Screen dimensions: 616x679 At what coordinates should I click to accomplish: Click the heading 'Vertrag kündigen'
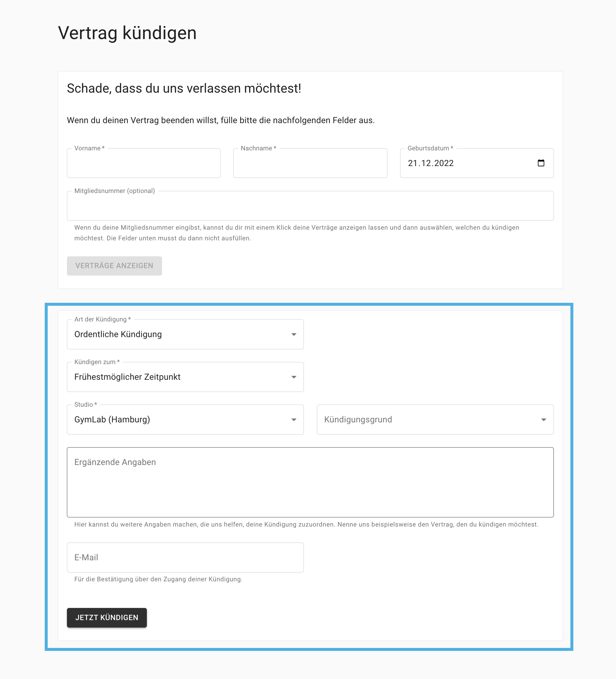[127, 33]
